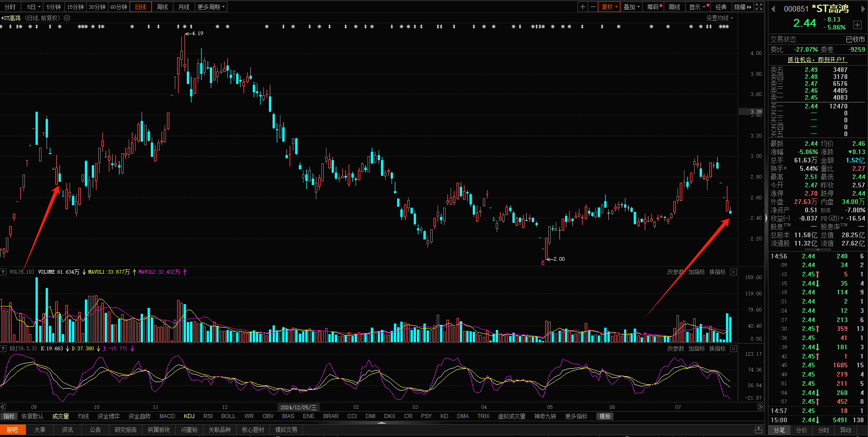
Task: Toggle 成交量 volume indicator
Action: pos(60,416)
